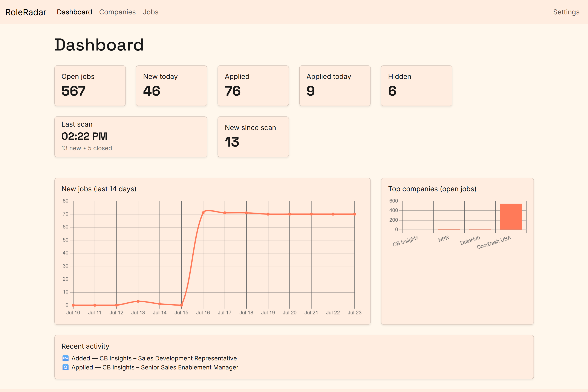Click the Applied refresh icon in Recent activity
The height and width of the screenshot is (392, 588).
click(x=66, y=367)
